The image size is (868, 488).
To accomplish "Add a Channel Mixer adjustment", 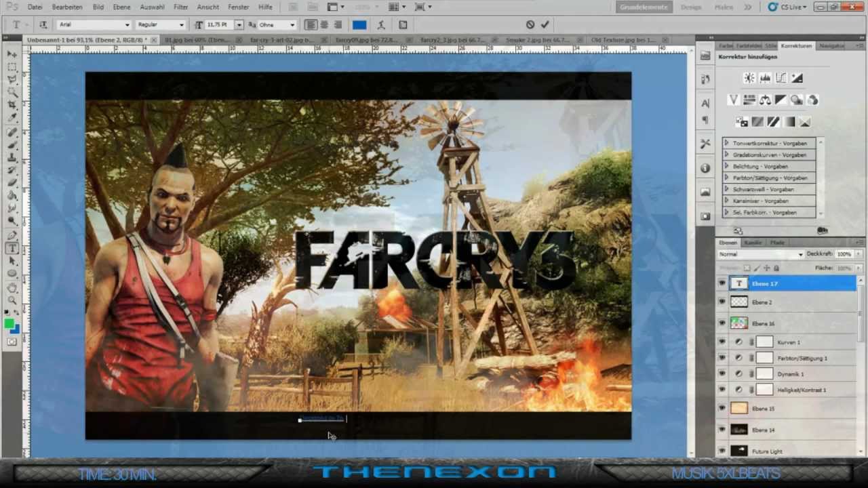I will click(x=812, y=100).
